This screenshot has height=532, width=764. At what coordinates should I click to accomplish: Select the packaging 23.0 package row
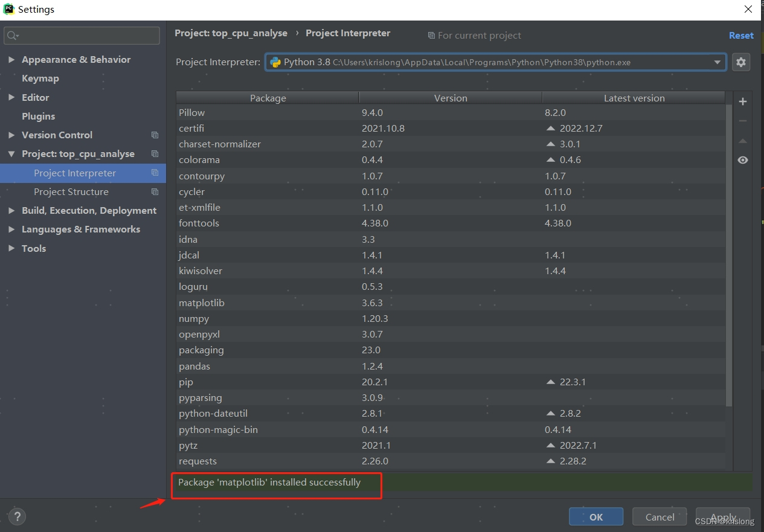(x=451, y=350)
